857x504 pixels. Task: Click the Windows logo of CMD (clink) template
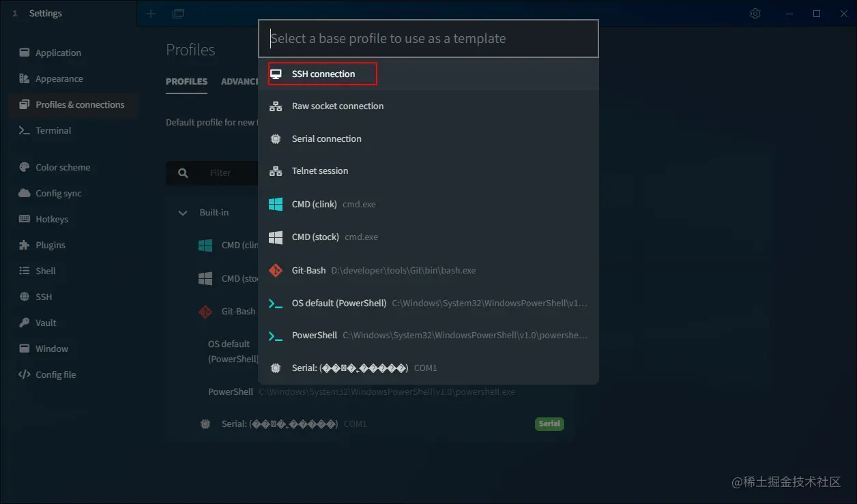point(276,204)
